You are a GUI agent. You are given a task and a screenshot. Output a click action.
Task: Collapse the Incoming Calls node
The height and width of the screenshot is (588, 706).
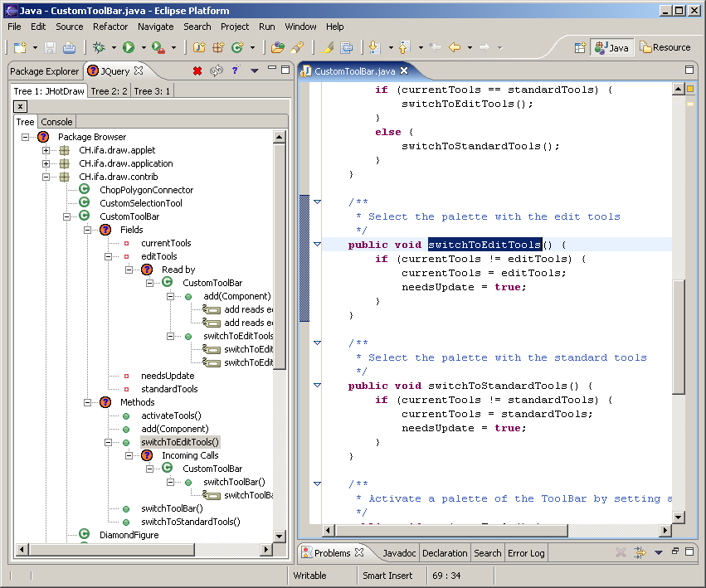point(129,455)
